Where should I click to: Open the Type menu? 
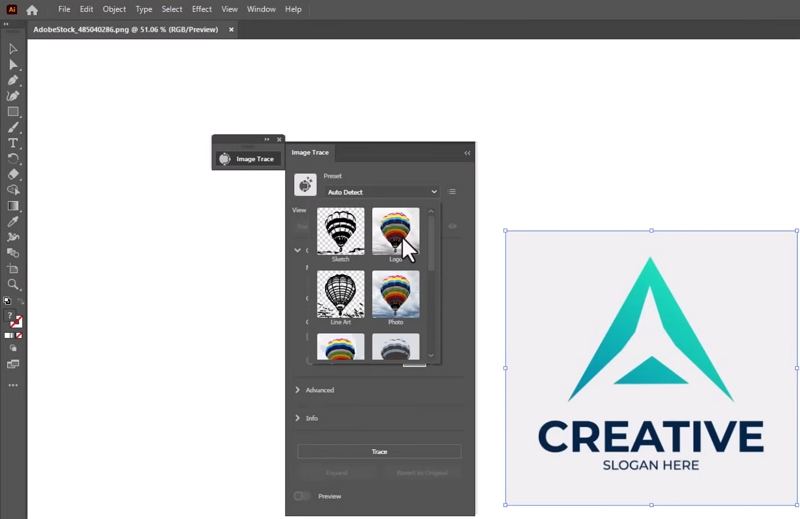(144, 9)
